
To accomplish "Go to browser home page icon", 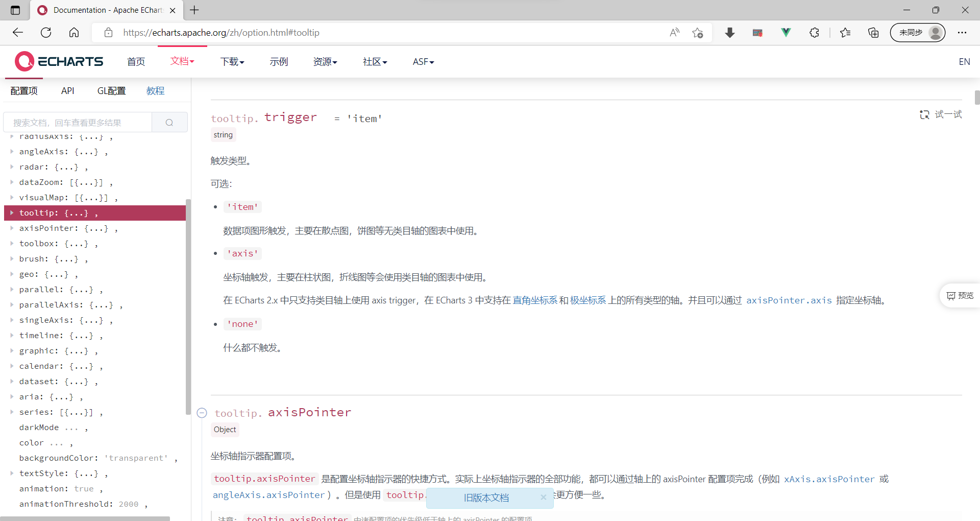I will tap(74, 33).
